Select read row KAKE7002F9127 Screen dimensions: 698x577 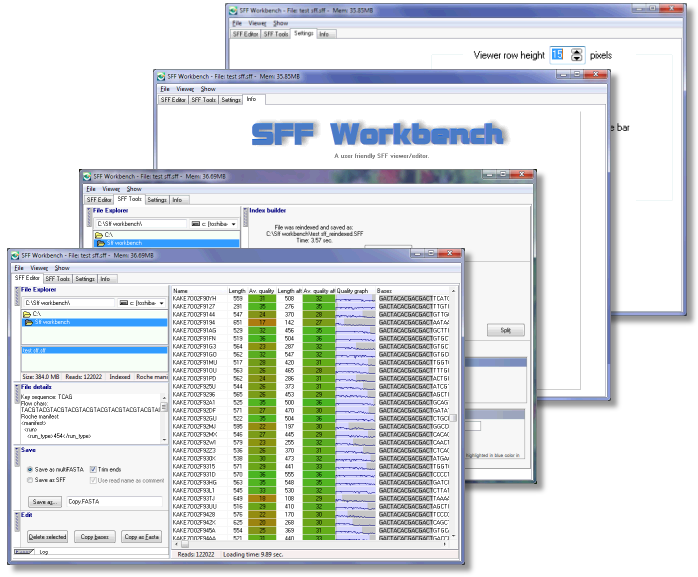pyautogui.click(x=311, y=306)
